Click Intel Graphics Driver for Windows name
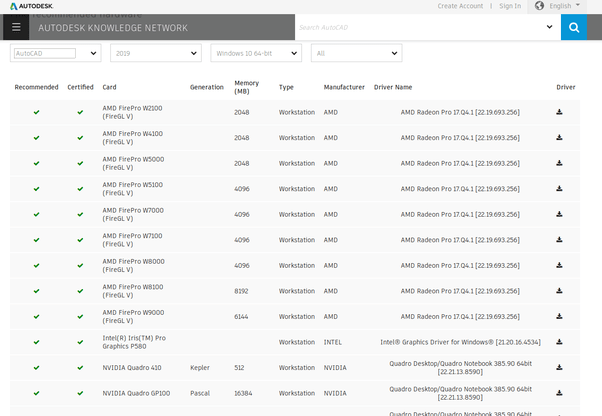 click(x=460, y=342)
